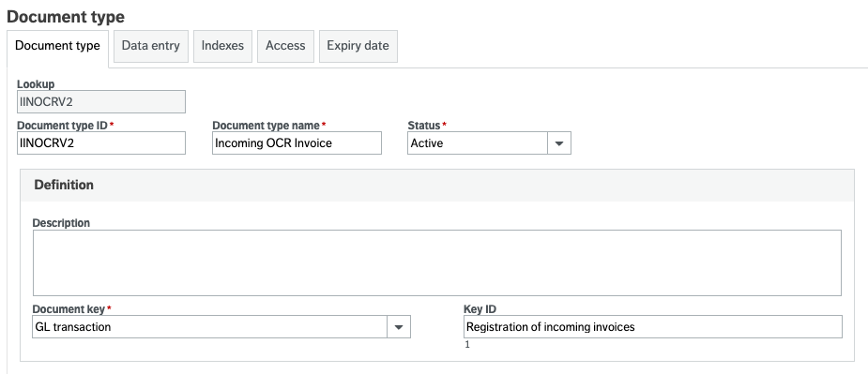
Task: Switch to the Data entry tab
Action: [x=150, y=46]
